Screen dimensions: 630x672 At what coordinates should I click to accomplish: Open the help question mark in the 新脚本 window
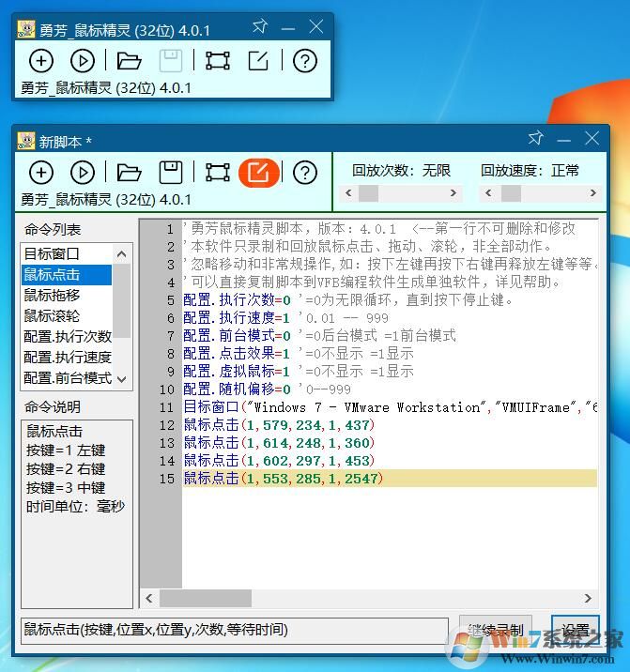pos(305,173)
